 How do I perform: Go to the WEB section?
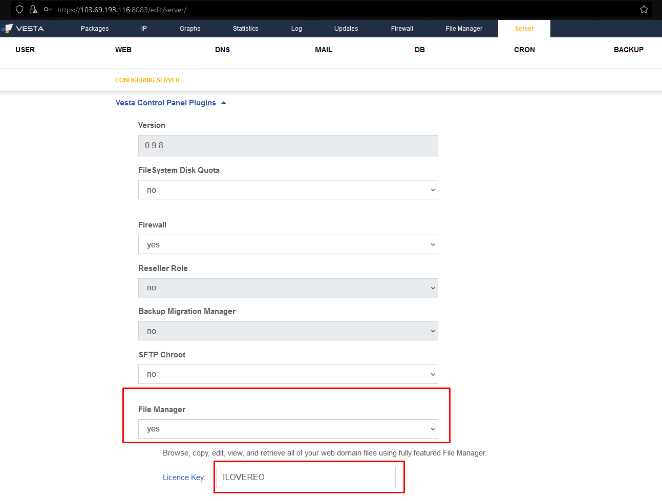pyautogui.click(x=123, y=49)
